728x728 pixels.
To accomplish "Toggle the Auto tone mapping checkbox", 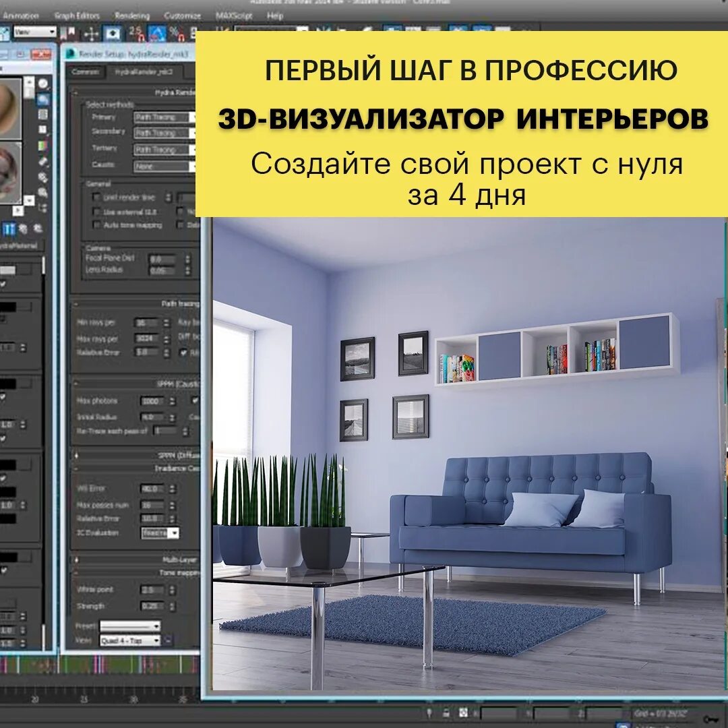I will click(97, 225).
